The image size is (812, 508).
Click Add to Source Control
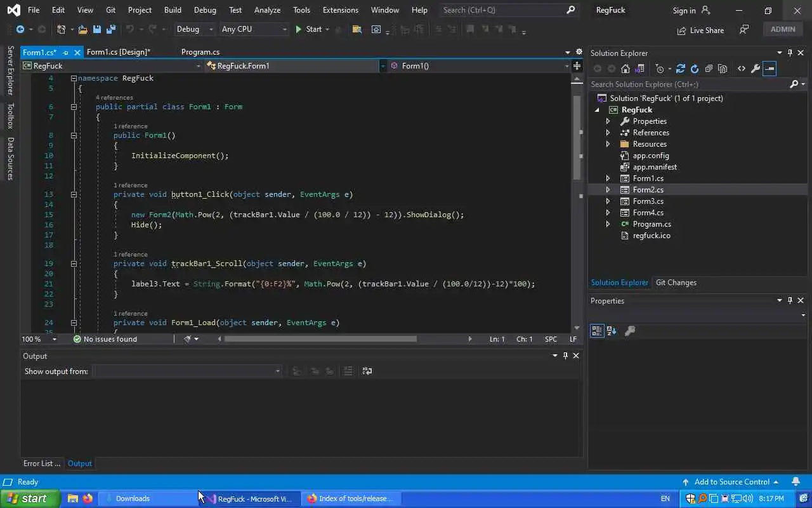click(730, 482)
